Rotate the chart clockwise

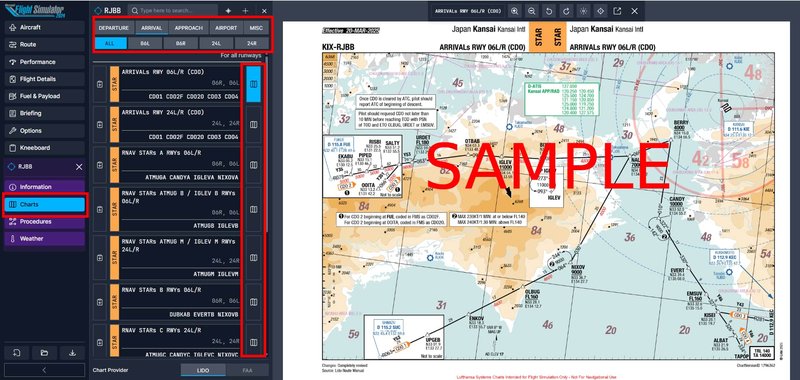pyautogui.click(x=566, y=11)
